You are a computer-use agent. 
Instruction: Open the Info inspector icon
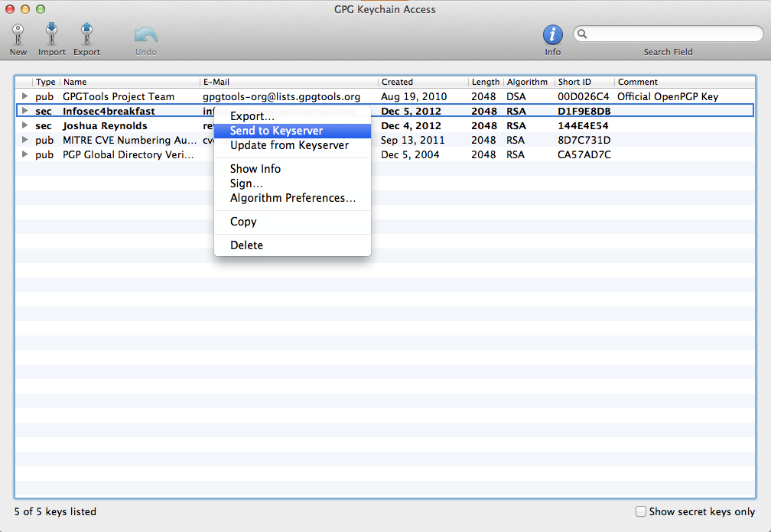(553, 35)
